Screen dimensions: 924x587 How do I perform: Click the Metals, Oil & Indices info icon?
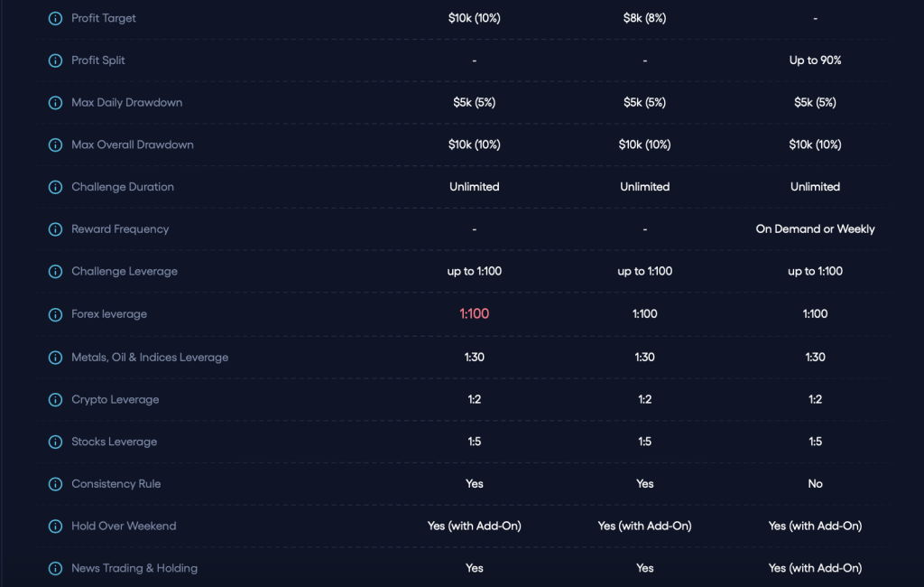pyautogui.click(x=55, y=358)
